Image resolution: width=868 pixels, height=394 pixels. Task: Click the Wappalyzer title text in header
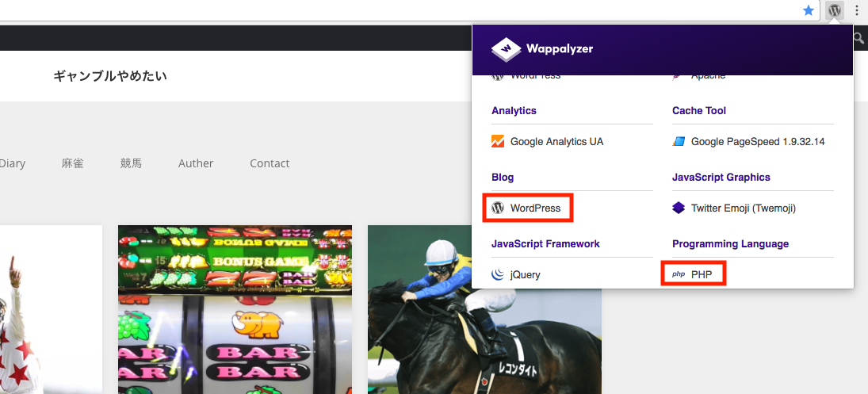point(560,48)
